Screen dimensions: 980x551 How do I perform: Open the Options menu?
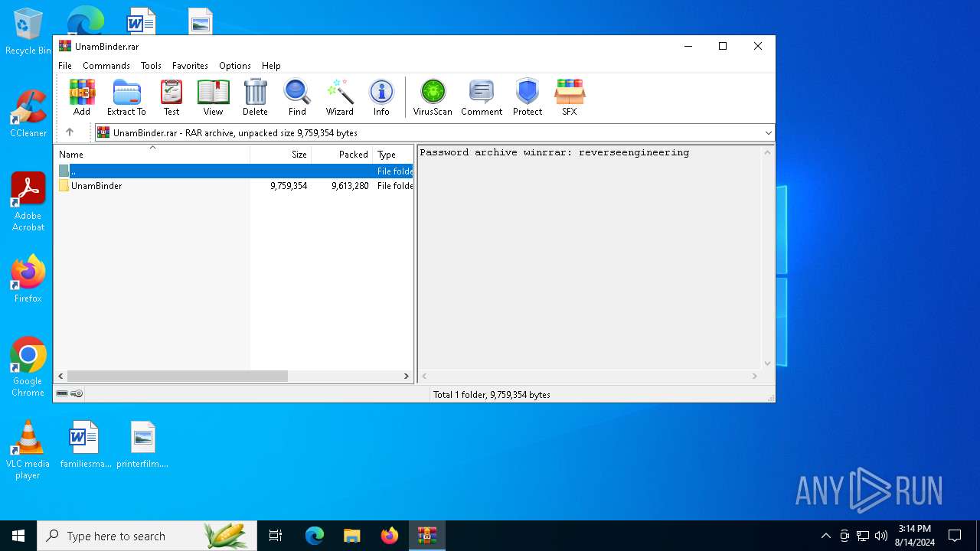coord(235,66)
